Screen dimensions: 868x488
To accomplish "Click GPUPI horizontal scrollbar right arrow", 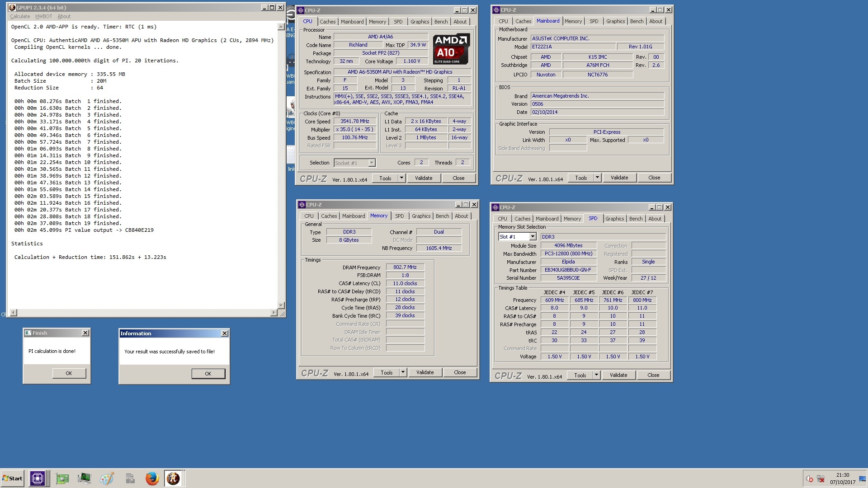I will (x=274, y=313).
